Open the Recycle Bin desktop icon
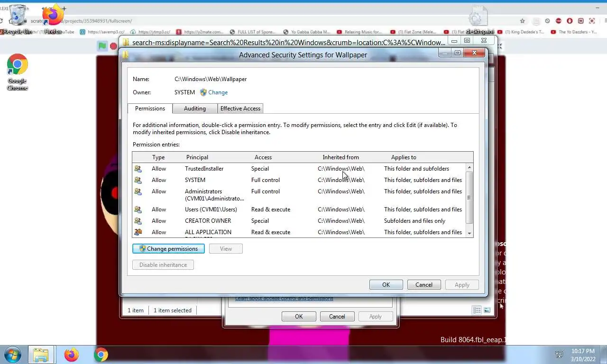The width and height of the screenshot is (607, 364). pos(18,19)
